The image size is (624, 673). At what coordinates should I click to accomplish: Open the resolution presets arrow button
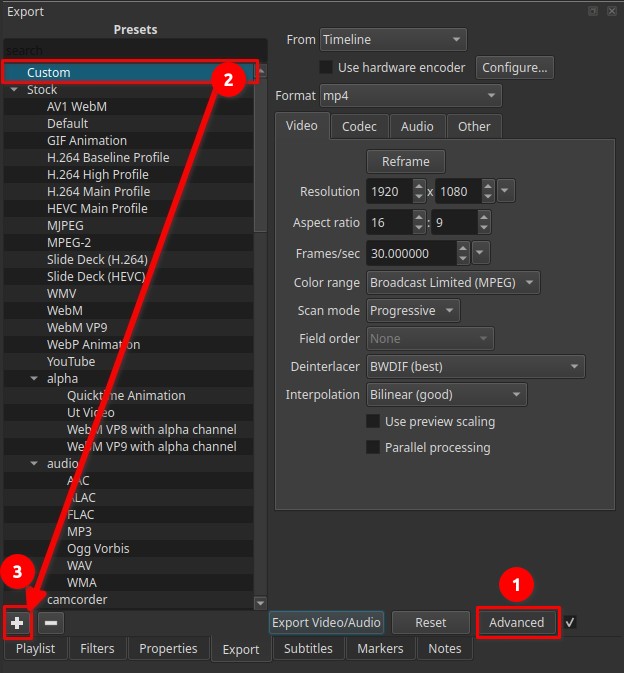coord(505,191)
